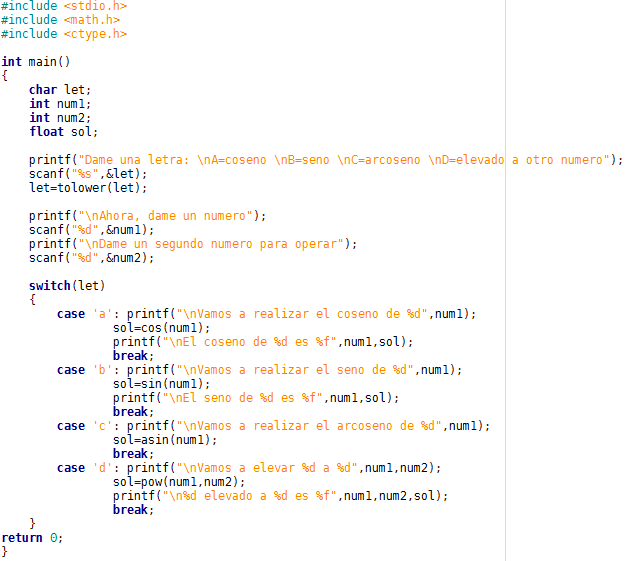626x561 pixels.
Task: Click the 'sol=pow(num1,num2);' line
Action: click(x=179, y=482)
